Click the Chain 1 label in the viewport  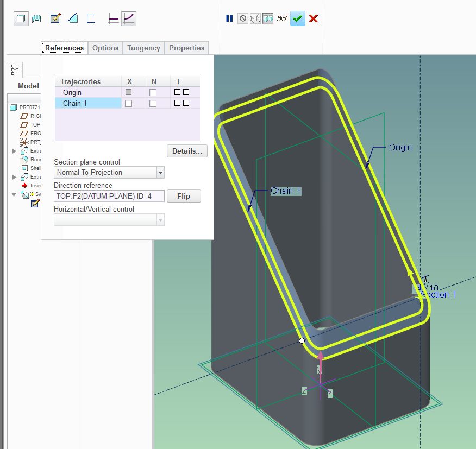[286, 191]
